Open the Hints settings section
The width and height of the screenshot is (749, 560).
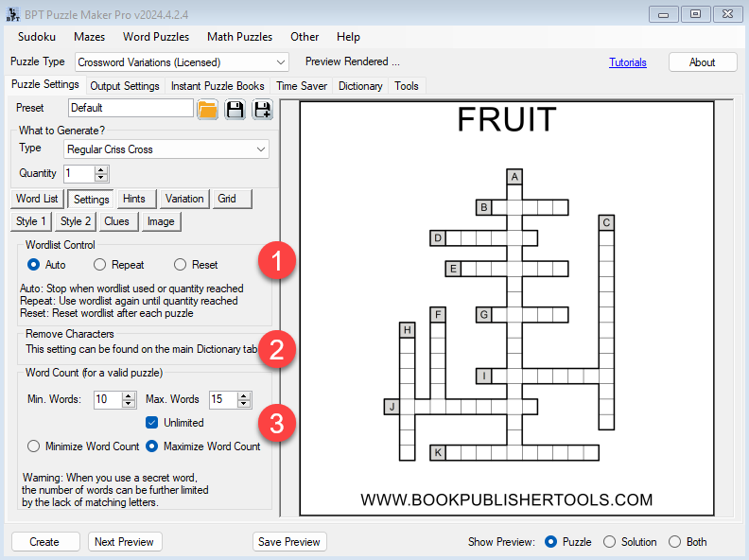tap(134, 199)
